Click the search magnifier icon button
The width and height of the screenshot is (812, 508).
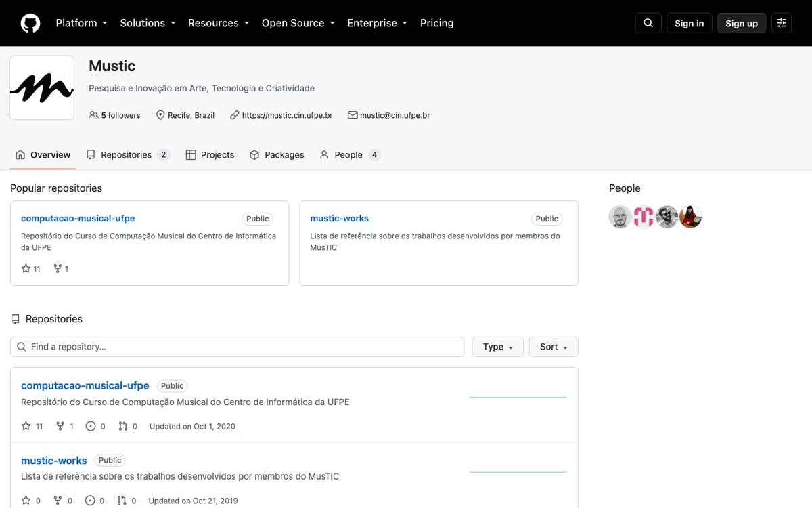(648, 23)
